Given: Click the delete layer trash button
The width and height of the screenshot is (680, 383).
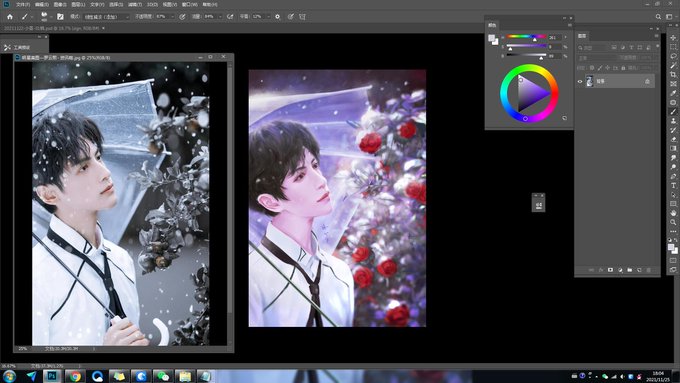Looking at the screenshot, I should pyautogui.click(x=649, y=270).
